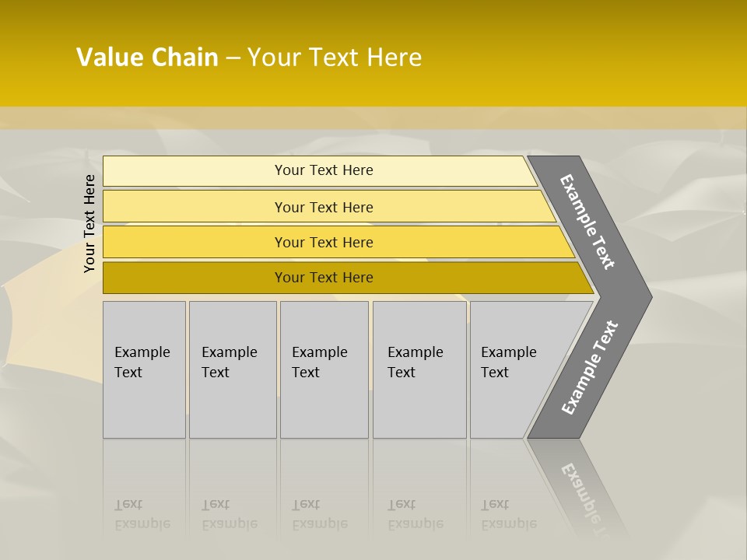Select the third gray Example Text box
The width and height of the screenshot is (747, 560).
324,369
